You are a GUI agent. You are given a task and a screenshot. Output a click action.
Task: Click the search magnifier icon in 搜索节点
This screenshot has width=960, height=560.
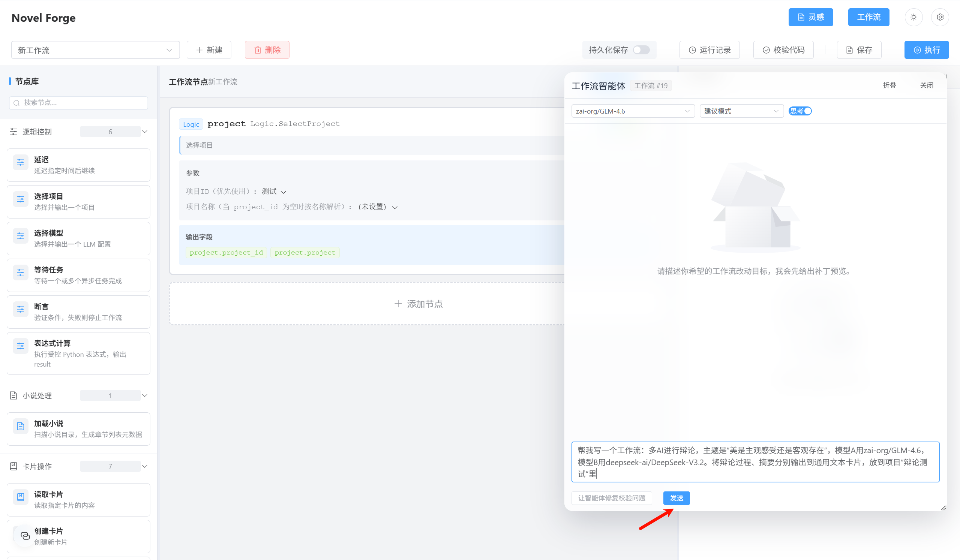pyautogui.click(x=16, y=103)
